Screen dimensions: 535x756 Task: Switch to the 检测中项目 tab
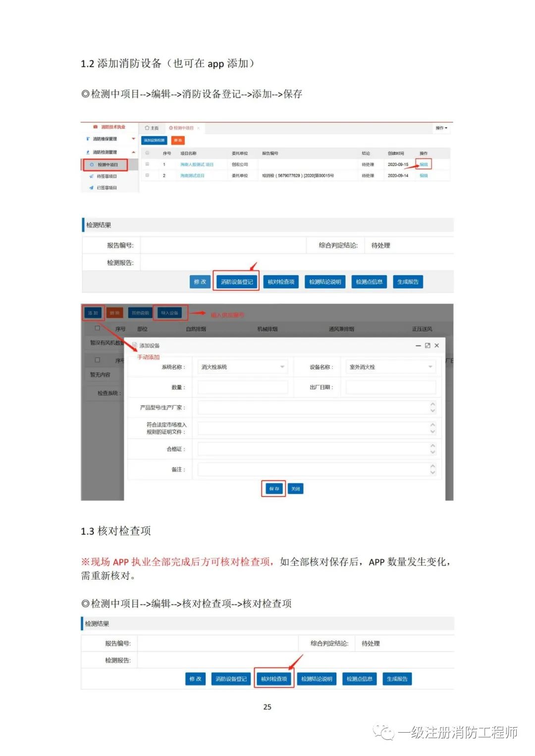point(181,128)
